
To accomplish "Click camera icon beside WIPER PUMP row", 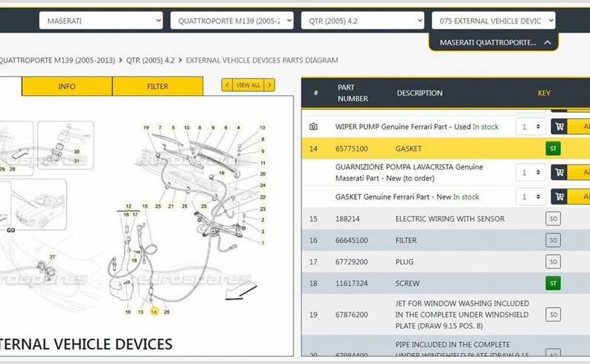I will (313, 127).
